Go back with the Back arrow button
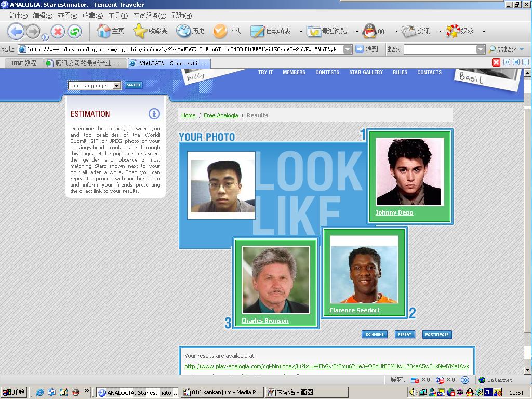Screen dimensions: 532x399 pos(16,32)
